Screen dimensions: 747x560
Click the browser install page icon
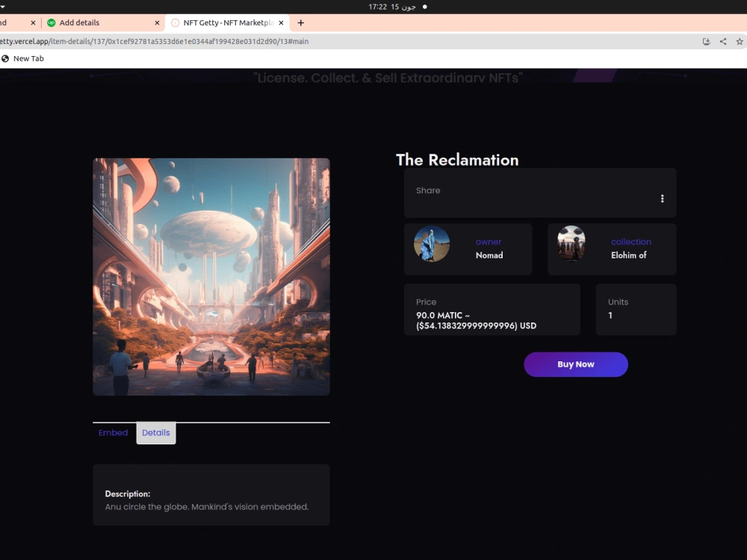706,41
